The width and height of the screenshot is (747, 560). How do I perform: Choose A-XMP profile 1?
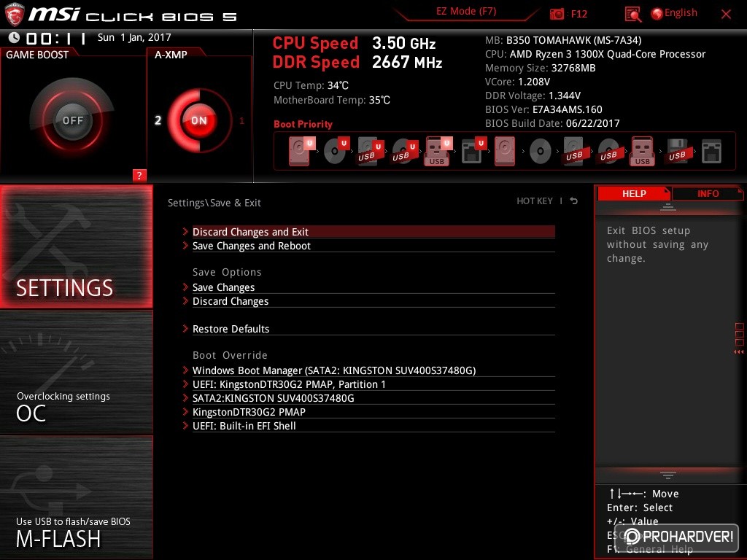[x=241, y=121]
